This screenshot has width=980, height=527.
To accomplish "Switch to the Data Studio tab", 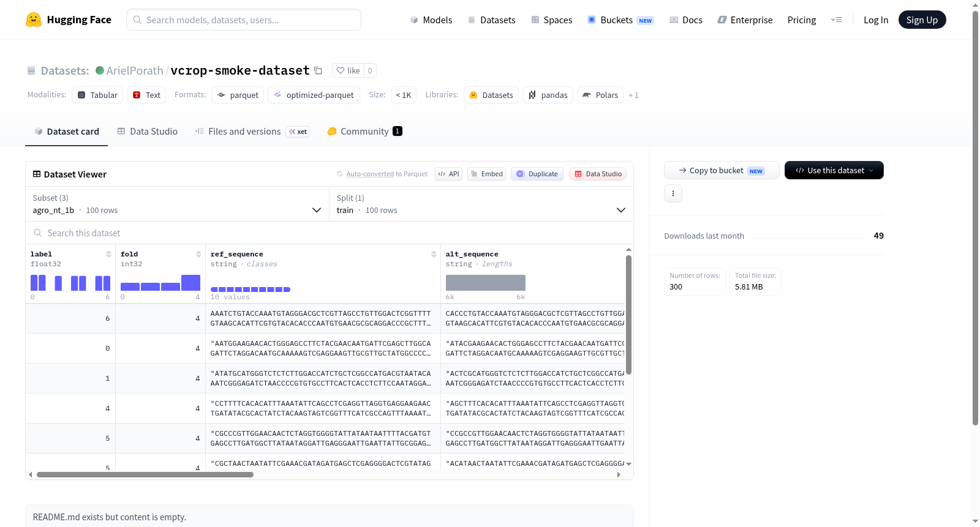I will coord(148,132).
